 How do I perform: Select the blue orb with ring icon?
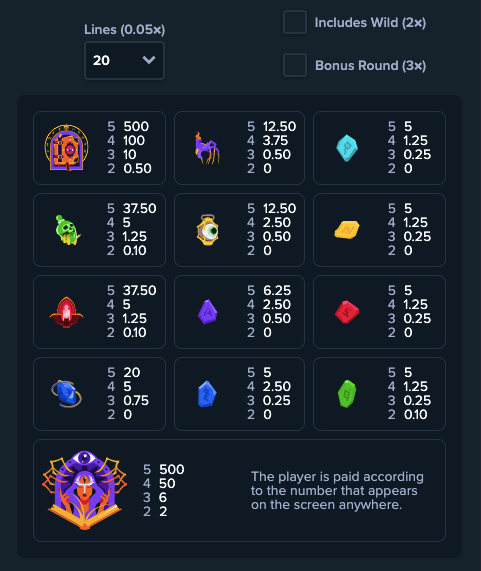66,394
